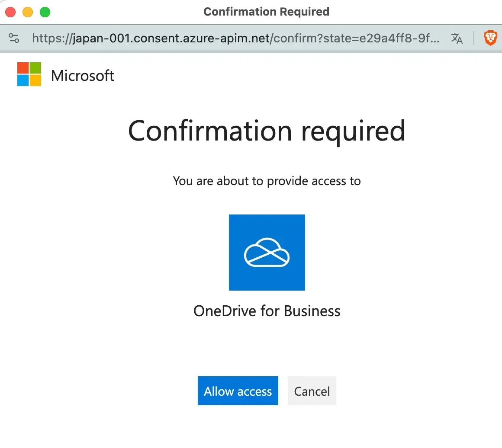Open the Brave Shields lion icon

click(x=490, y=38)
